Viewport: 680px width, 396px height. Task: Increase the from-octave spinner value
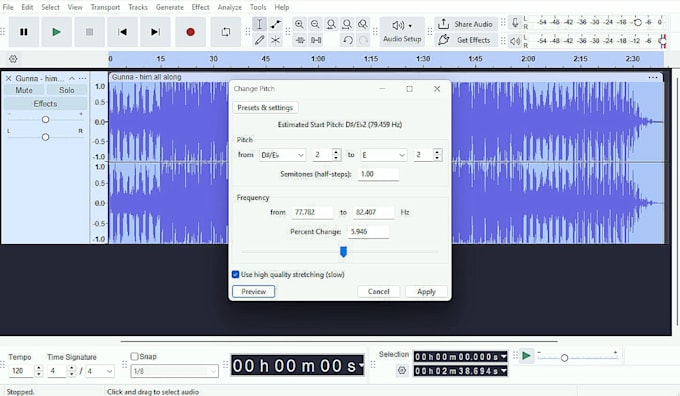pos(337,152)
